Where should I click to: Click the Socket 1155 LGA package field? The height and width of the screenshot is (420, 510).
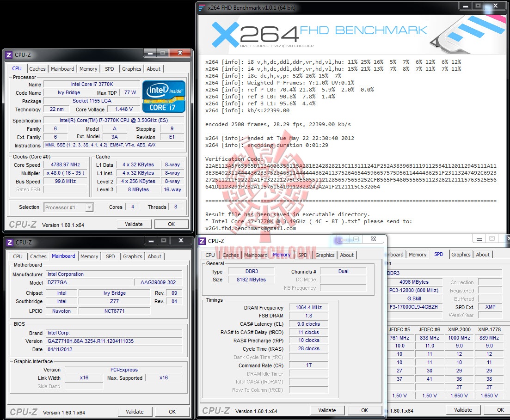coord(92,101)
